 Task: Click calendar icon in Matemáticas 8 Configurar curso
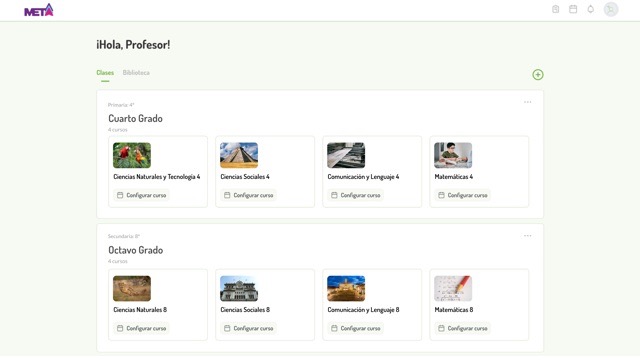(x=441, y=328)
